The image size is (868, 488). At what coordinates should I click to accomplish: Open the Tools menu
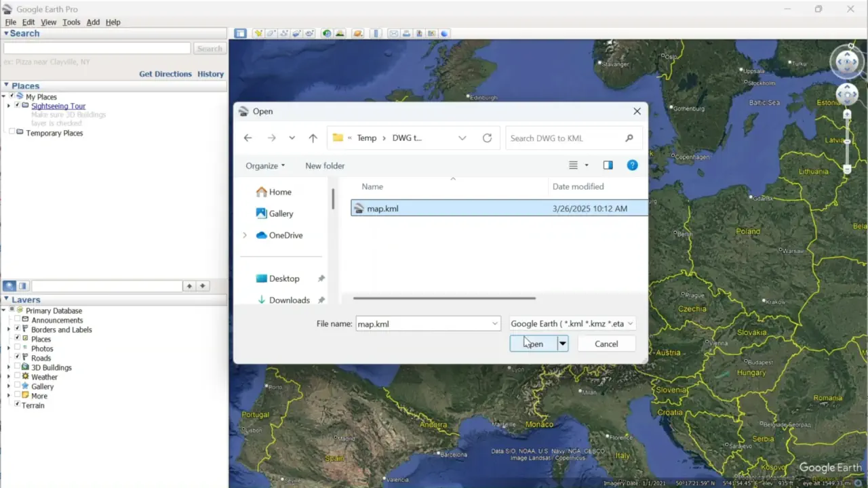[x=71, y=22]
